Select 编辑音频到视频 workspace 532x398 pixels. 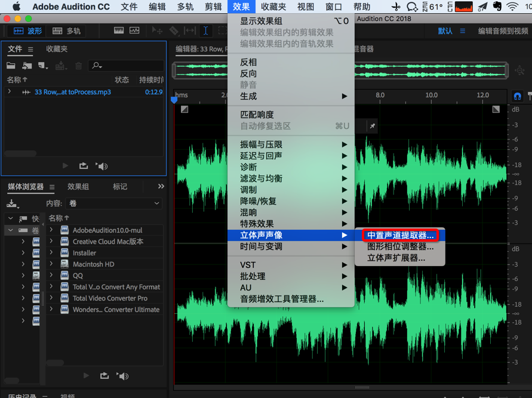[x=503, y=31]
